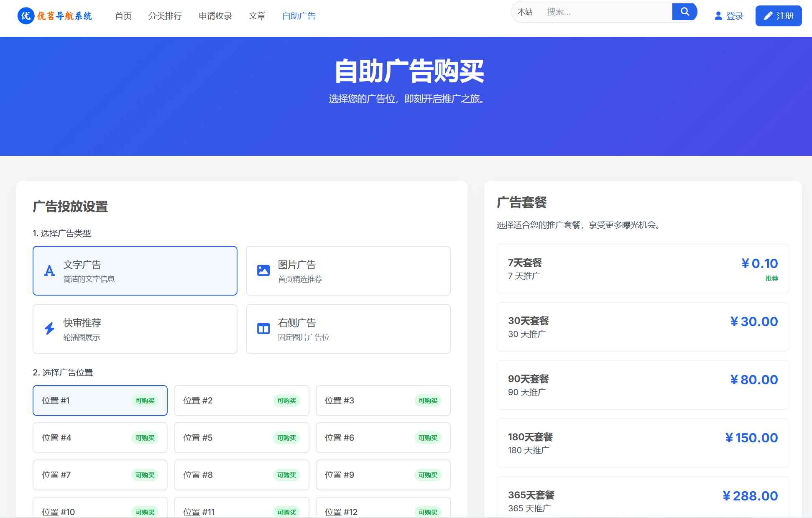Choose ad position 位置 #5
This screenshot has height=518, width=812.
[241, 437]
